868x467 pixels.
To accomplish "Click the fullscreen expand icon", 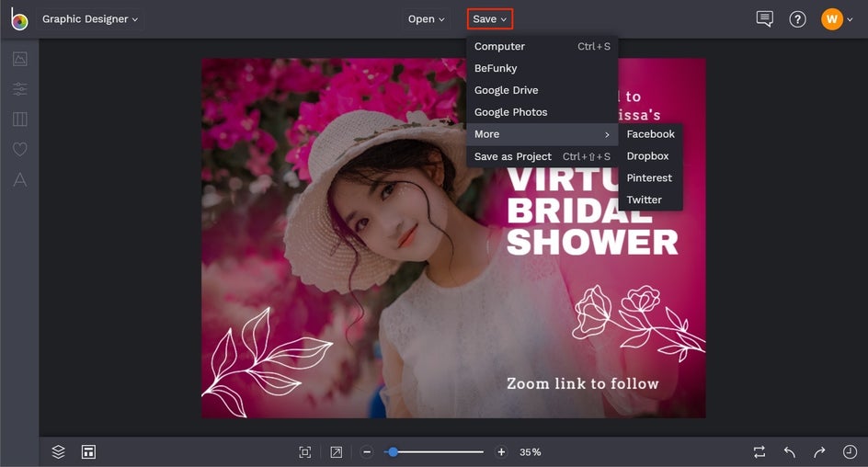I will pos(336,452).
